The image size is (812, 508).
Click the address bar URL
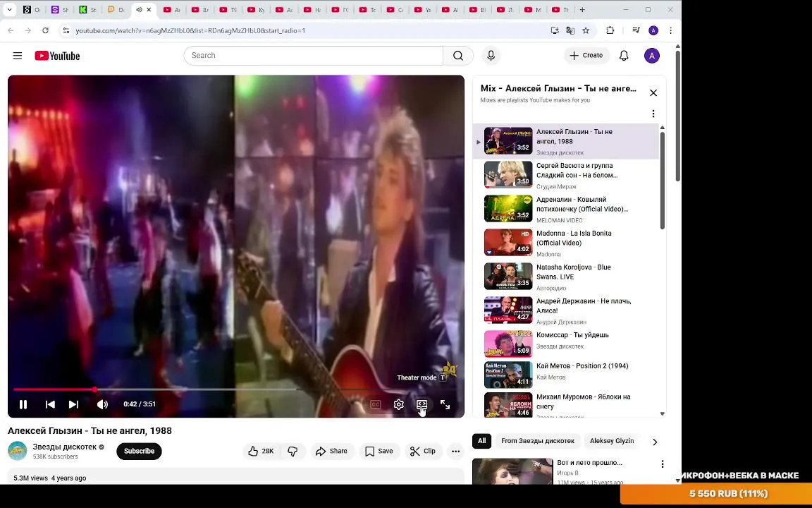pyautogui.click(x=190, y=30)
